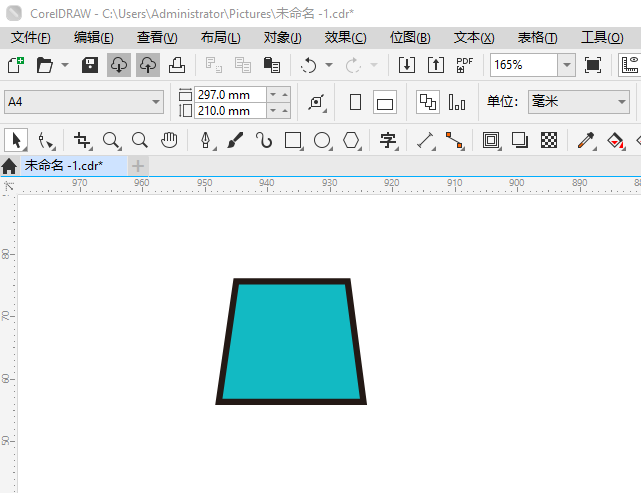Click the page height field 210.0 mm

[x=230, y=111]
